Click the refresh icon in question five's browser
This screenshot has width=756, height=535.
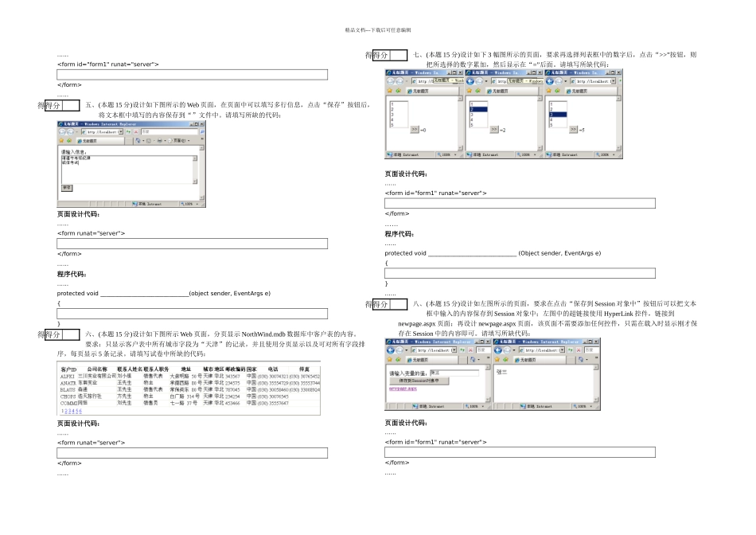128,131
